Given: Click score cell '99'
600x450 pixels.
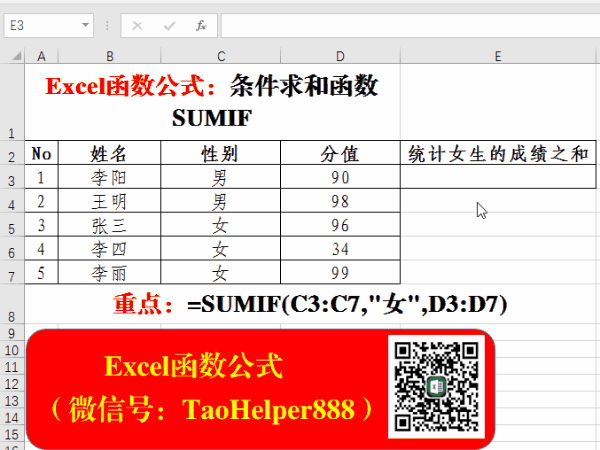Looking at the screenshot, I should [340, 272].
